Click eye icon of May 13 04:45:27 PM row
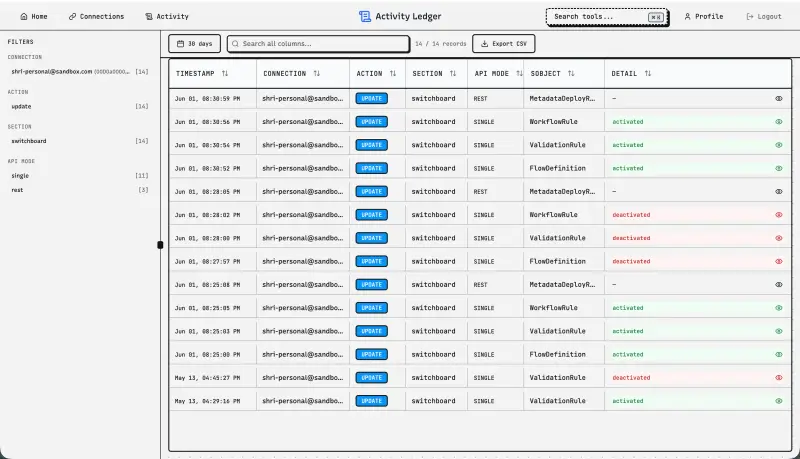800x459 pixels. click(779, 378)
